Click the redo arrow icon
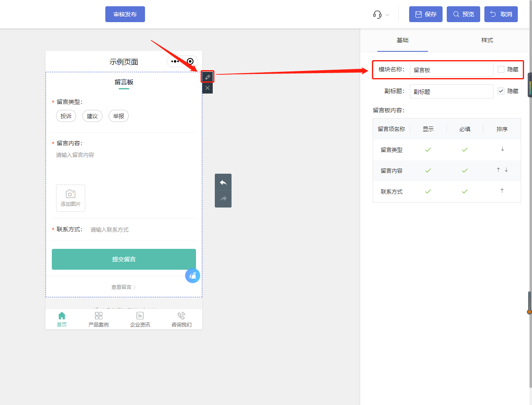This screenshot has height=405, width=532. click(x=223, y=199)
